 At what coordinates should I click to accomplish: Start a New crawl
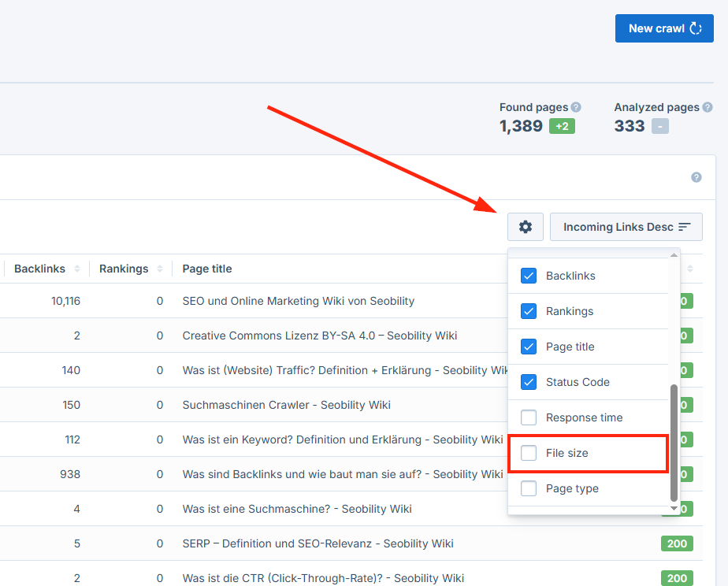click(x=664, y=28)
